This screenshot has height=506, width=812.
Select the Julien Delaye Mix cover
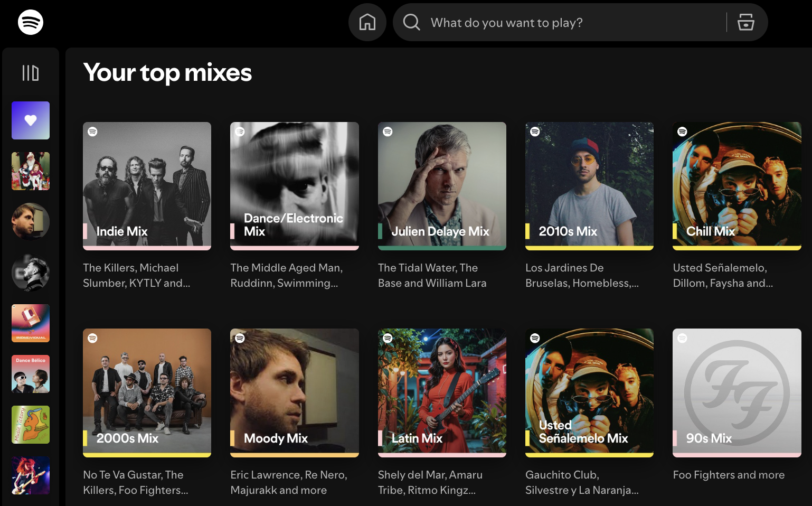pos(442,186)
